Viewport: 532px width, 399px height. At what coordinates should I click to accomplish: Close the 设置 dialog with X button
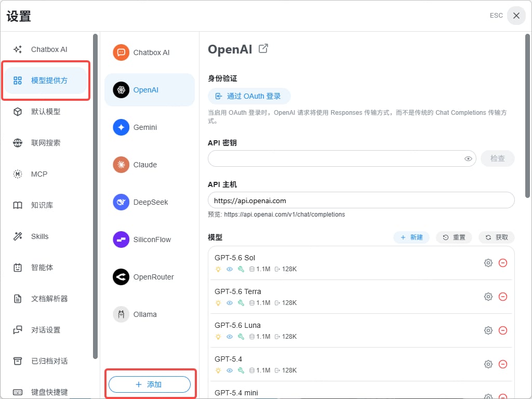click(516, 16)
